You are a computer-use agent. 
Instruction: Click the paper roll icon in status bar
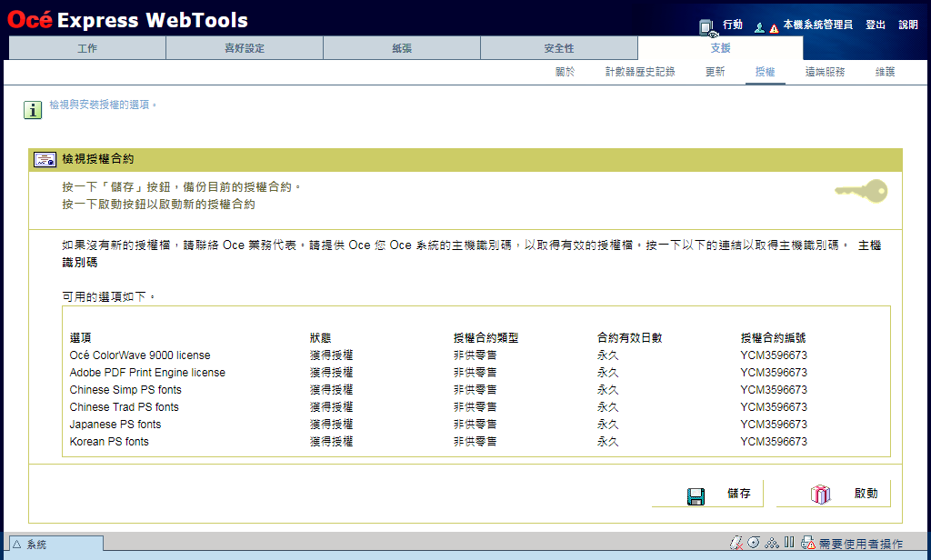[x=754, y=542]
